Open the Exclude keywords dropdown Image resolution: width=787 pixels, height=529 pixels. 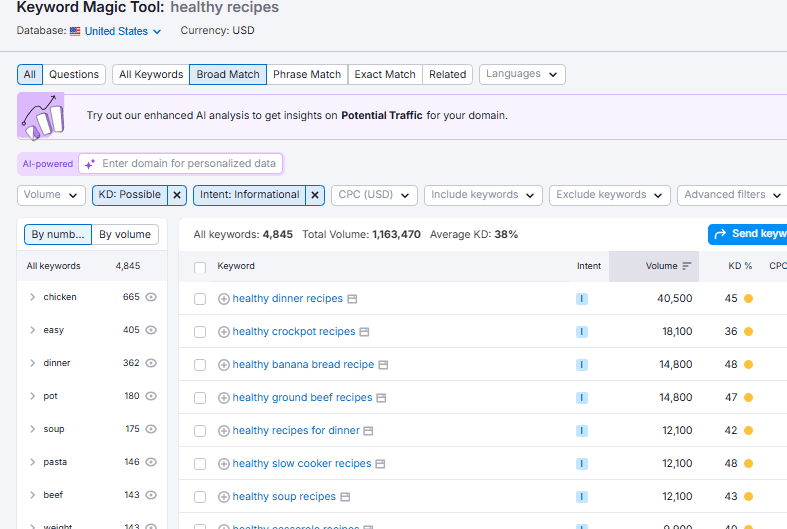(609, 195)
